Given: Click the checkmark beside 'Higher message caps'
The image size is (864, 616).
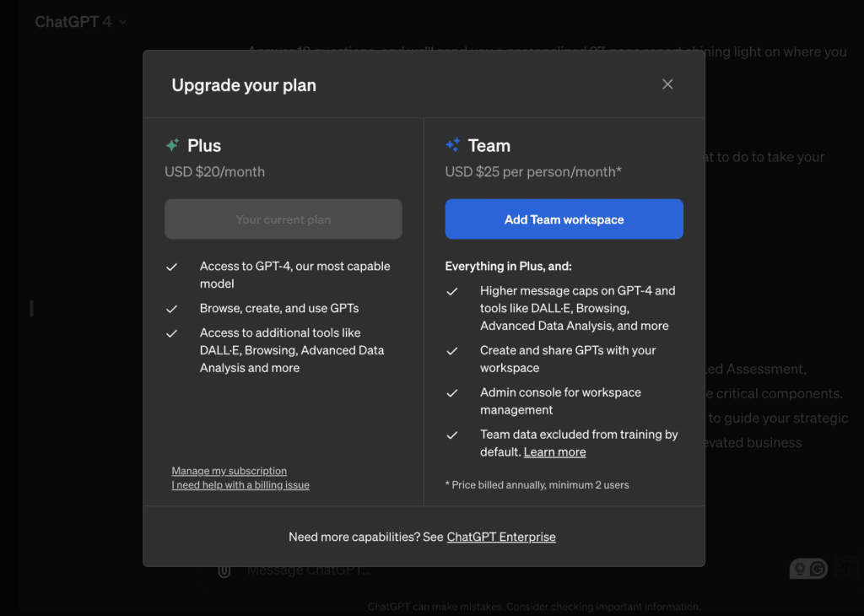Looking at the screenshot, I should pos(452,290).
